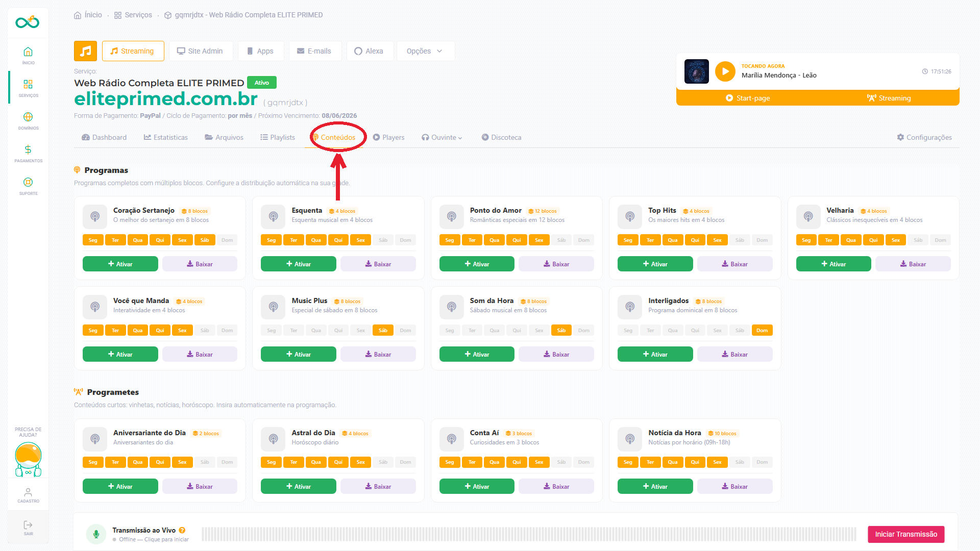Click the live transmission waveform bar
980x551 pixels.
tap(529, 534)
